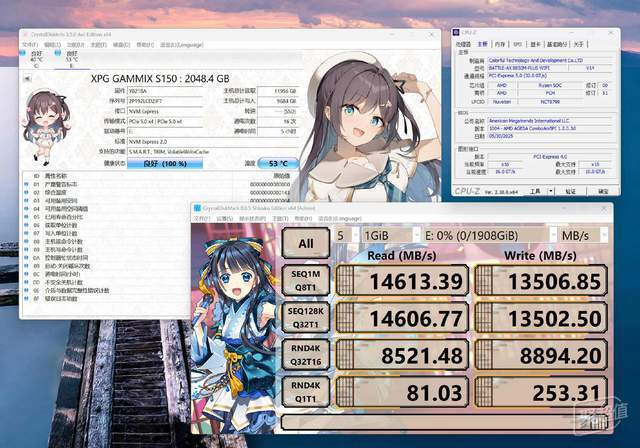
Task: Open CrystalDiskInfo File menu
Action: click(30, 45)
